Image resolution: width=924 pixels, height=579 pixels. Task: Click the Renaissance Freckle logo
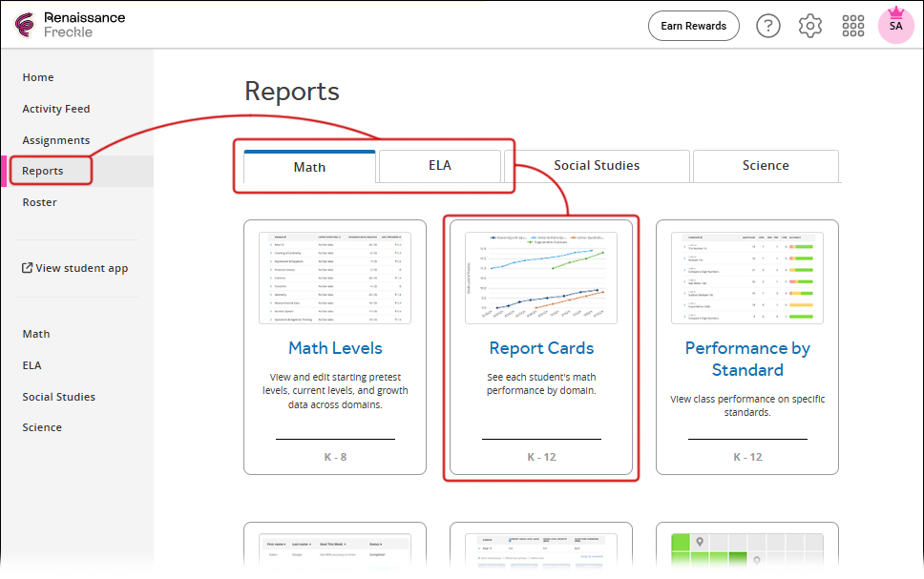coord(70,25)
